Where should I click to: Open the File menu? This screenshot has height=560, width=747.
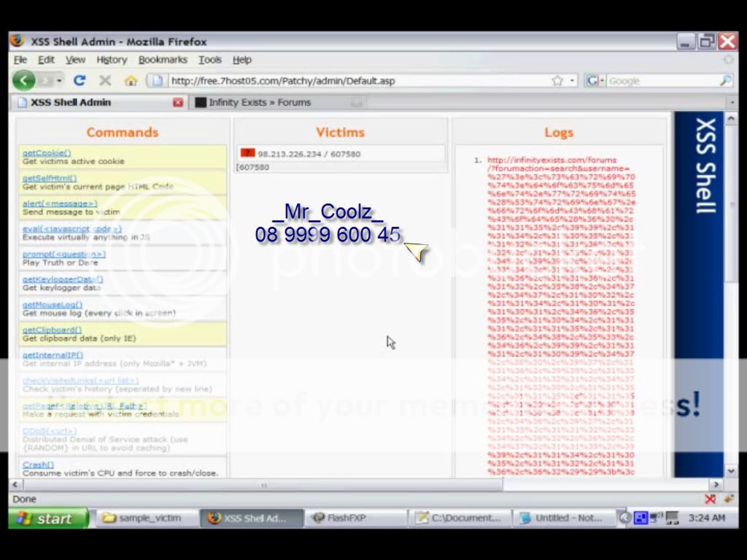tap(20, 60)
